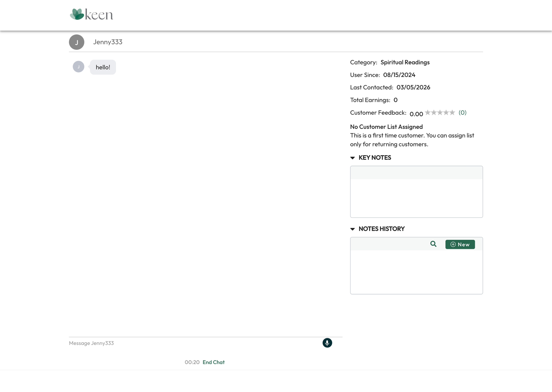This screenshot has height=392, width=552.
Task: Click the small avatar beside hello message
Action: click(79, 67)
